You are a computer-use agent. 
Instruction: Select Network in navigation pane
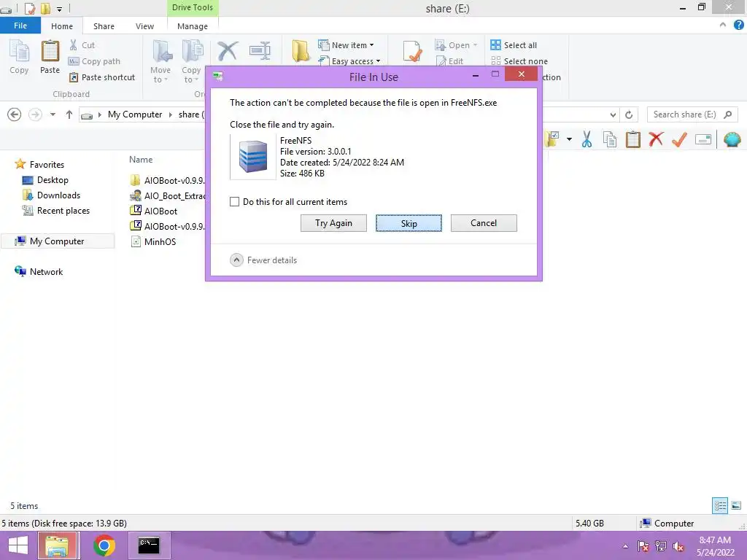coord(46,271)
